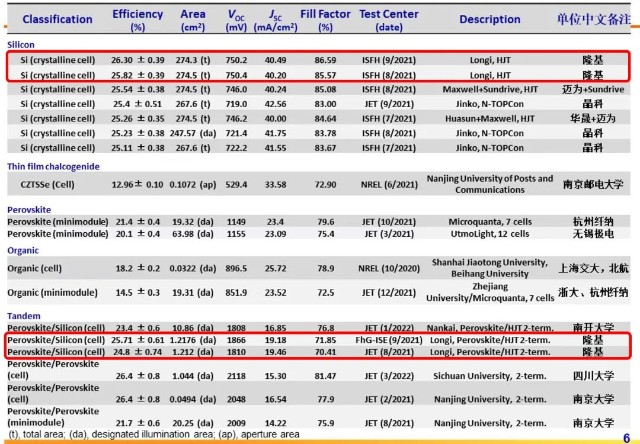Image resolution: width=640 pixels, height=444 pixels.
Task: Click the CZTSSe (Cell) row label
Action: (47, 184)
